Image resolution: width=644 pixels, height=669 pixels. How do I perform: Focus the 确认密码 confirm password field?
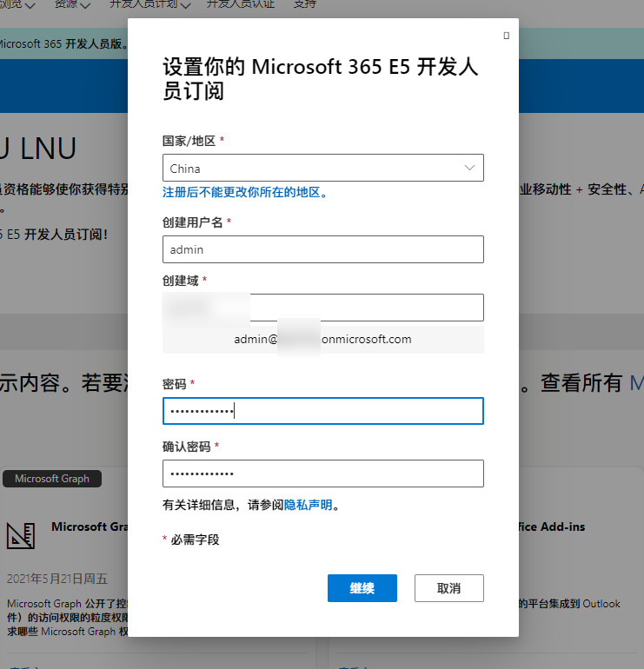click(x=323, y=474)
